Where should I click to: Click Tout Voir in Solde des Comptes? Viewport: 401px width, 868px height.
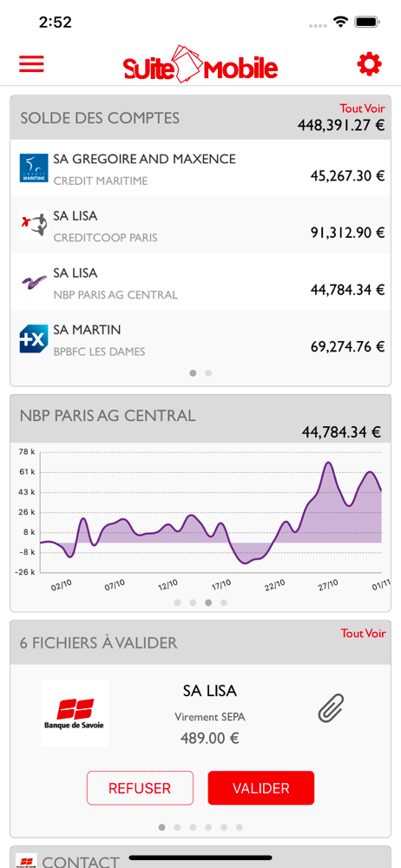click(362, 108)
